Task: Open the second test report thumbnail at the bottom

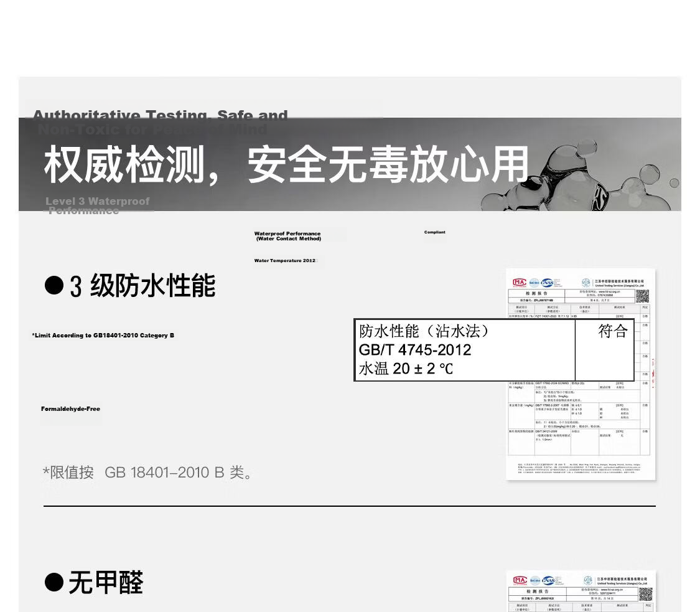Action: point(581,591)
